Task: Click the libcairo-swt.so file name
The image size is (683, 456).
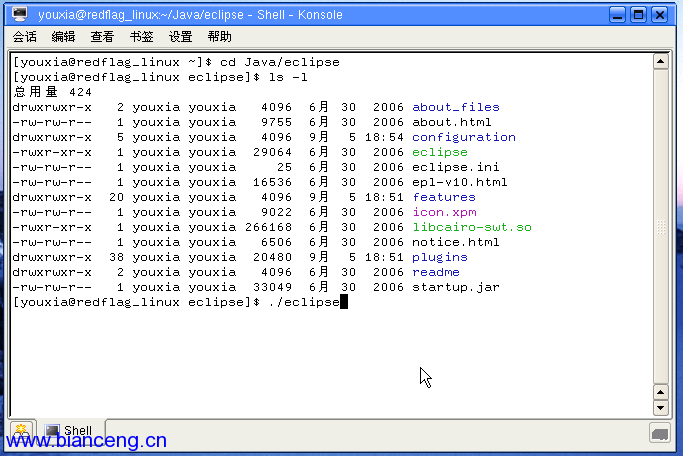Action: click(x=472, y=227)
